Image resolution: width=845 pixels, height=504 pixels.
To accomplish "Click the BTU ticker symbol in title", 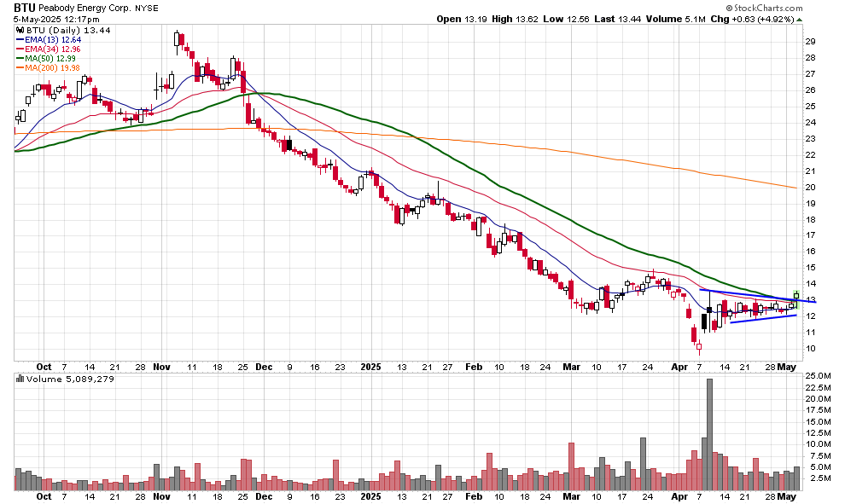I will click(x=27, y=6).
